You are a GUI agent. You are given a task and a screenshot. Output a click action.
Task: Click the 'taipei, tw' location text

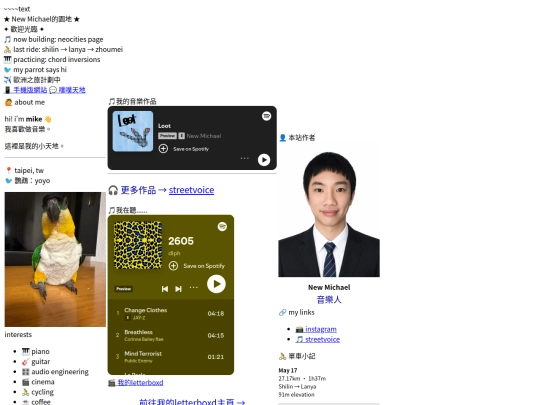tap(29, 170)
